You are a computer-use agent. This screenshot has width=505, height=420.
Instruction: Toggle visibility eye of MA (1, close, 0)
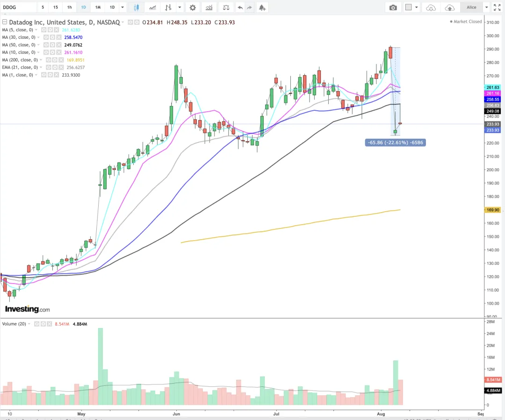(44, 75)
